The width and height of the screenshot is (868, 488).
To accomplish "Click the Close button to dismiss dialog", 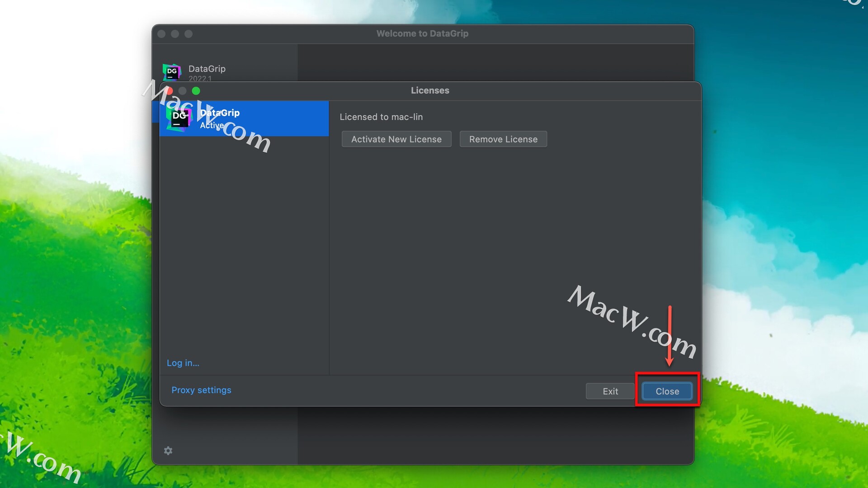I will (x=667, y=391).
